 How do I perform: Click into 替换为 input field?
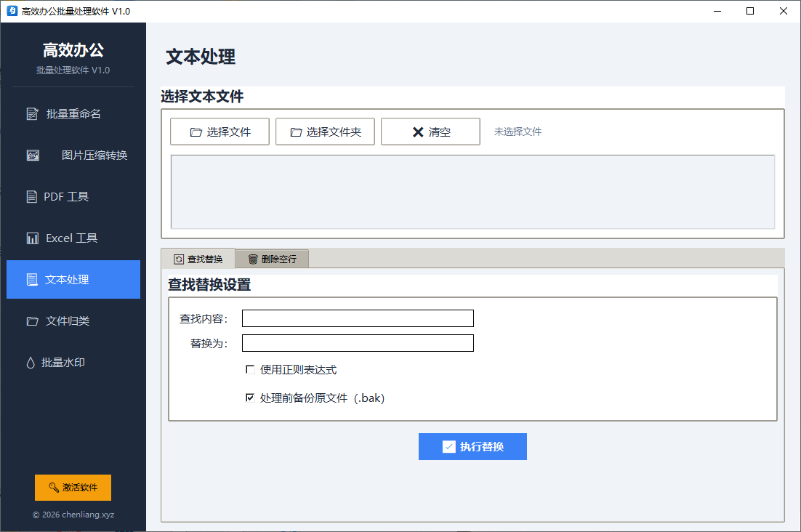[358, 343]
